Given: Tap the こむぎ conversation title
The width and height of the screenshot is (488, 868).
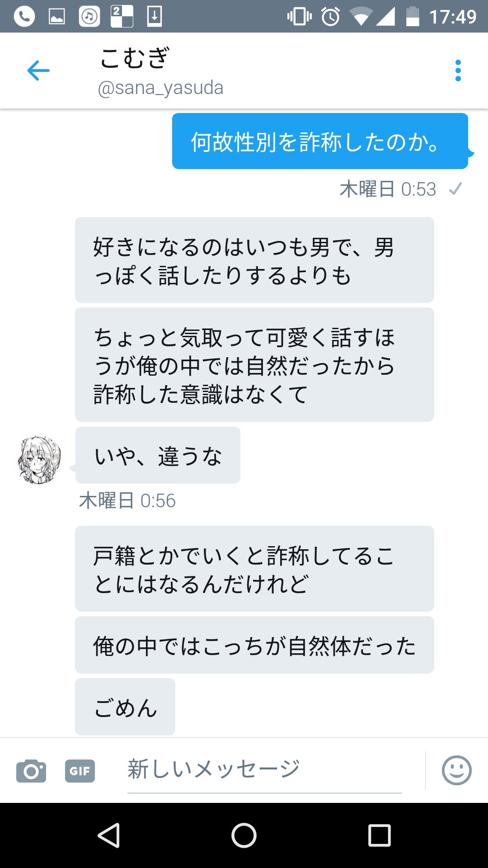Looking at the screenshot, I should click(x=134, y=58).
